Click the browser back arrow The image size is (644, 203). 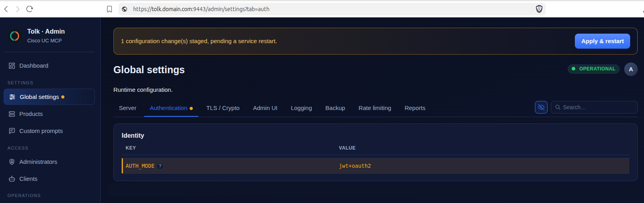[6, 9]
